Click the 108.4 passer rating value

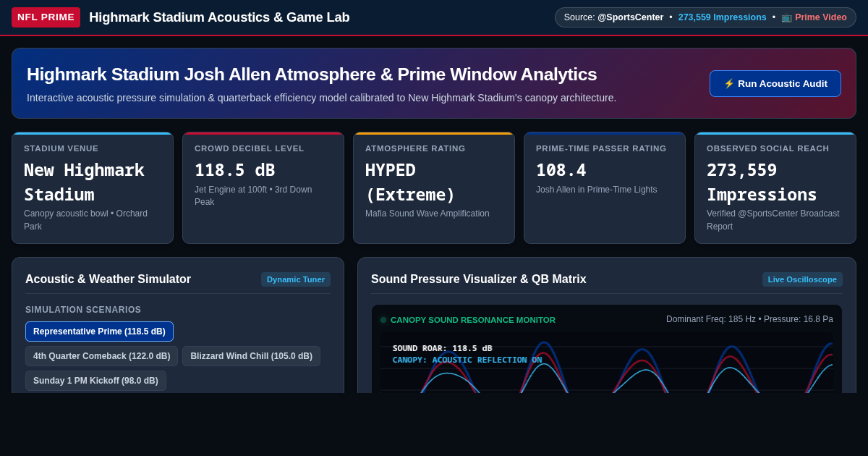click(561, 170)
